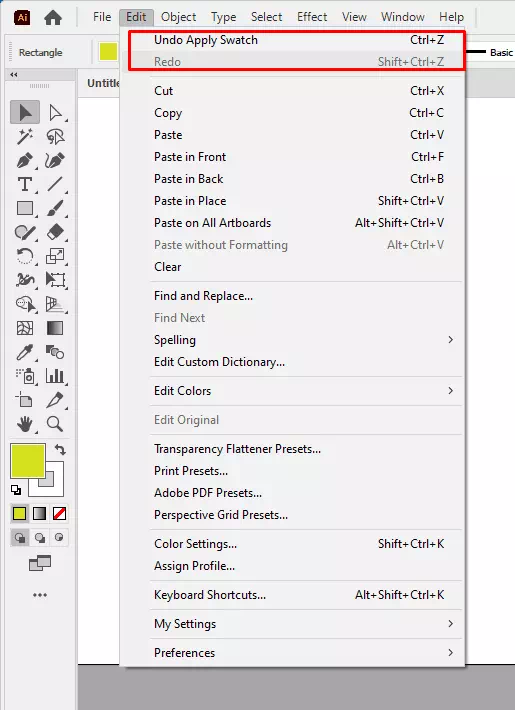Set paint type to Gradient

(x=40, y=513)
